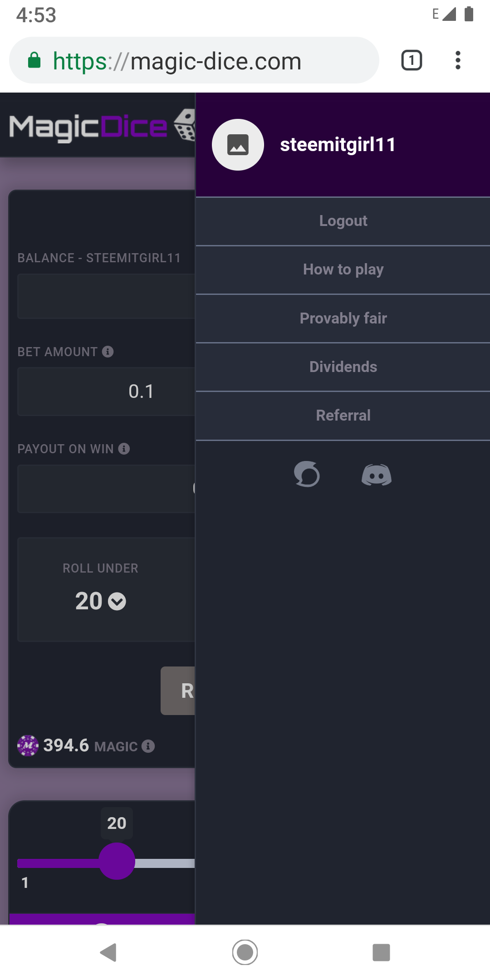Go to the Dividends page

(343, 367)
